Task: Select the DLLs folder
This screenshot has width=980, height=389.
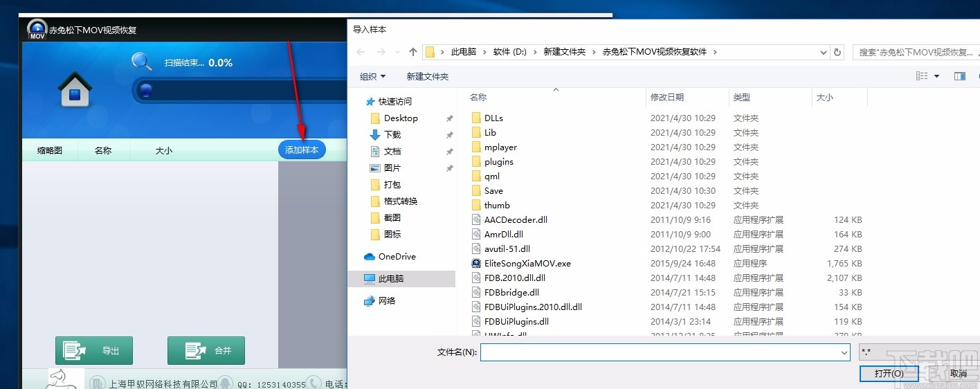Action: [x=493, y=118]
